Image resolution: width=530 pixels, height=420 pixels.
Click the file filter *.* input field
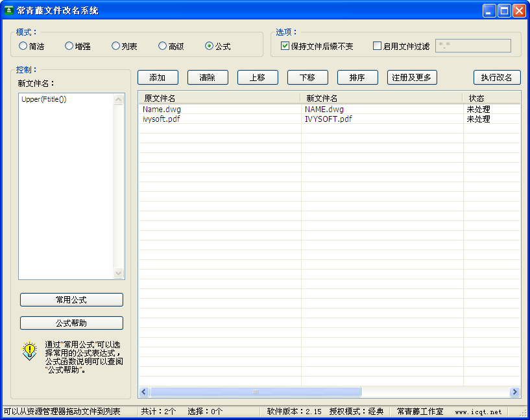pos(473,46)
